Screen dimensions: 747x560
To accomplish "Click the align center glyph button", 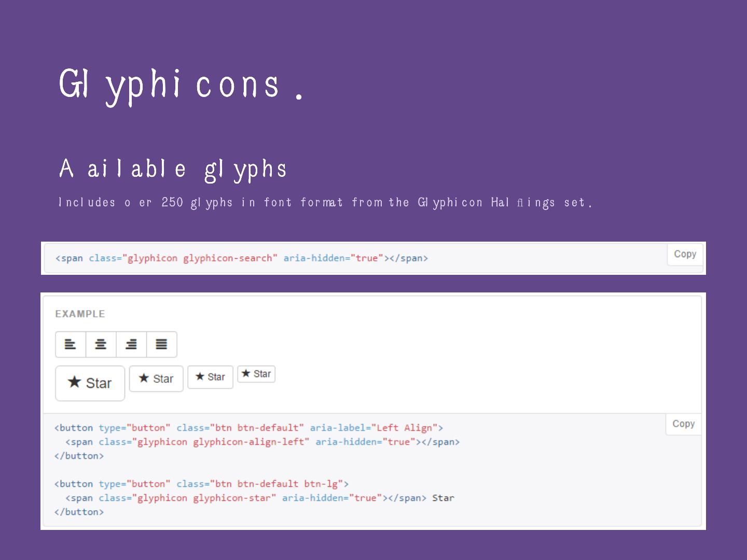I will coord(101,344).
